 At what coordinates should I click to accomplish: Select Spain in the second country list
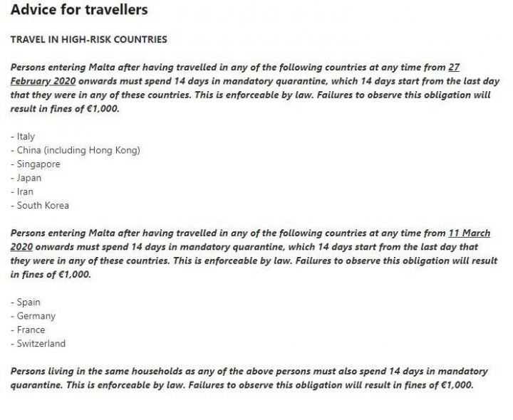coord(28,303)
